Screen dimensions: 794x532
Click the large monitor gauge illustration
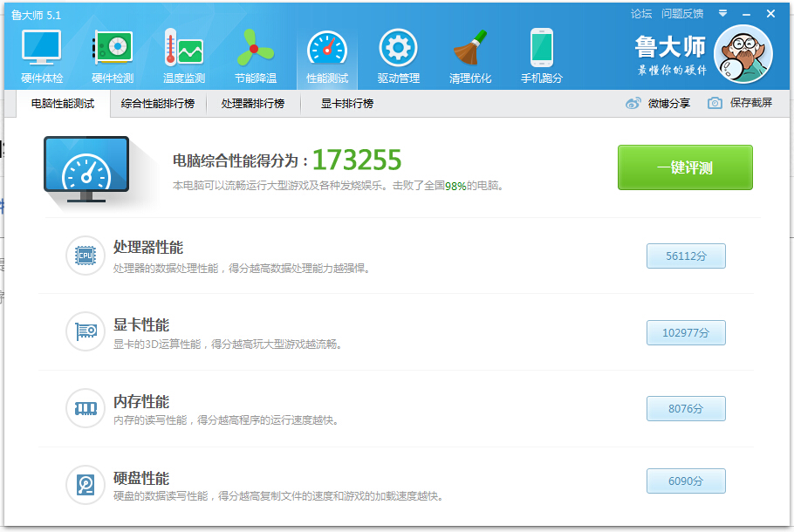pos(86,169)
